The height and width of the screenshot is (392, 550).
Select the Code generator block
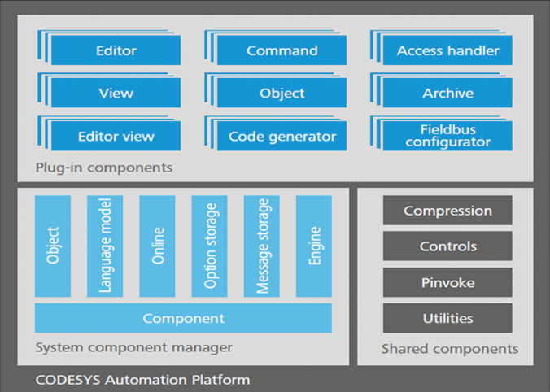282,136
